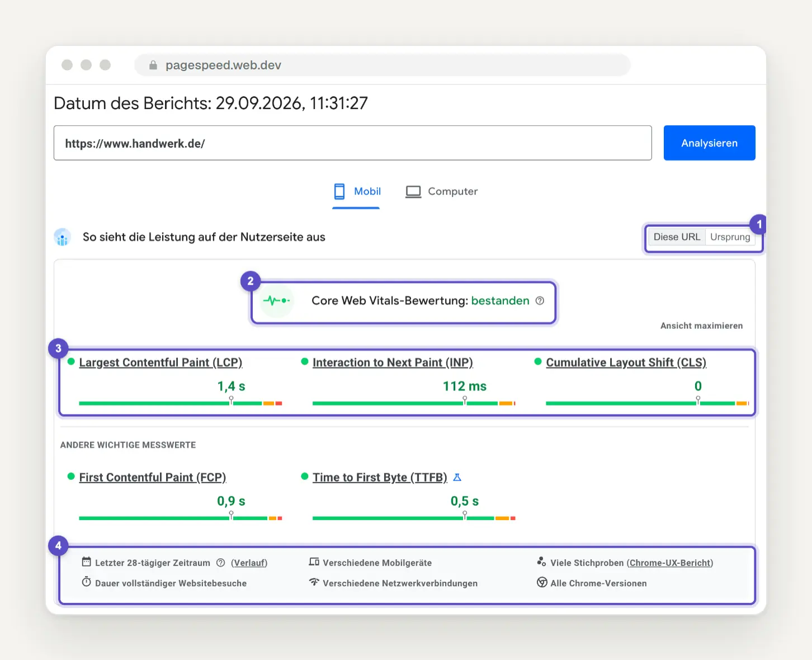
Task: Open the Interaction to Next Paint (INP) link
Action: pyautogui.click(x=393, y=362)
